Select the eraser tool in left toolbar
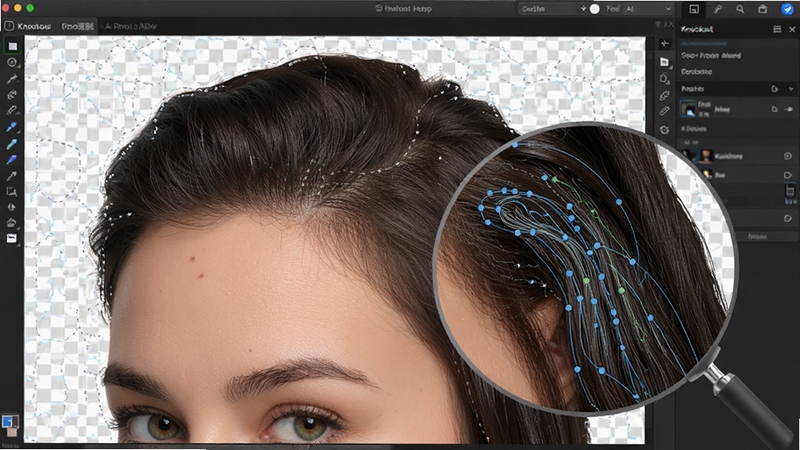This screenshot has height=450, width=800. [12, 110]
